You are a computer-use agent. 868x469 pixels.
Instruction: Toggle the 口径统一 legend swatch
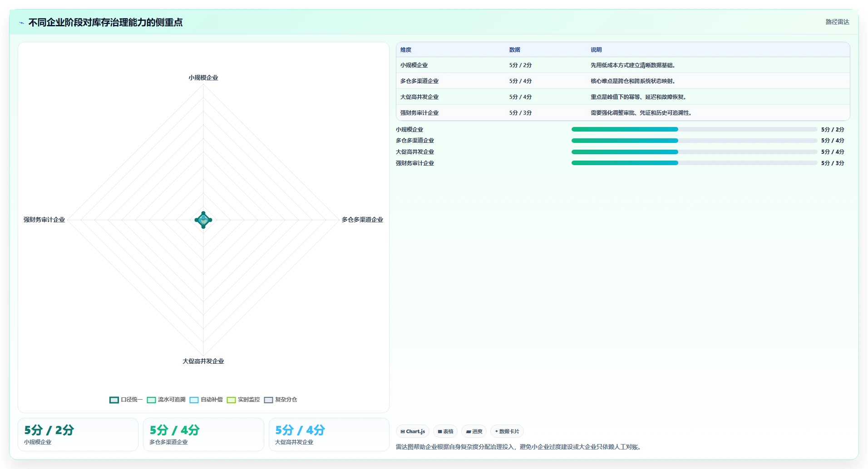coord(114,400)
